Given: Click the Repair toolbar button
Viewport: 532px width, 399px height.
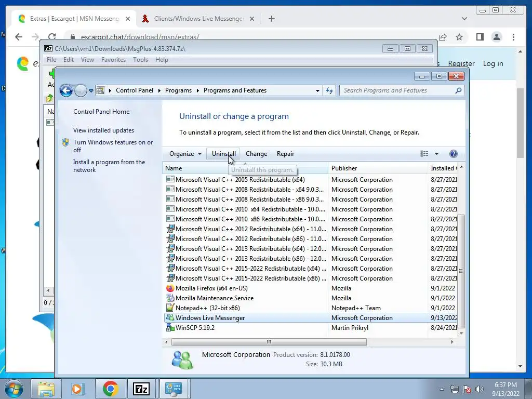Looking at the screenshot, I should (285, 154).
